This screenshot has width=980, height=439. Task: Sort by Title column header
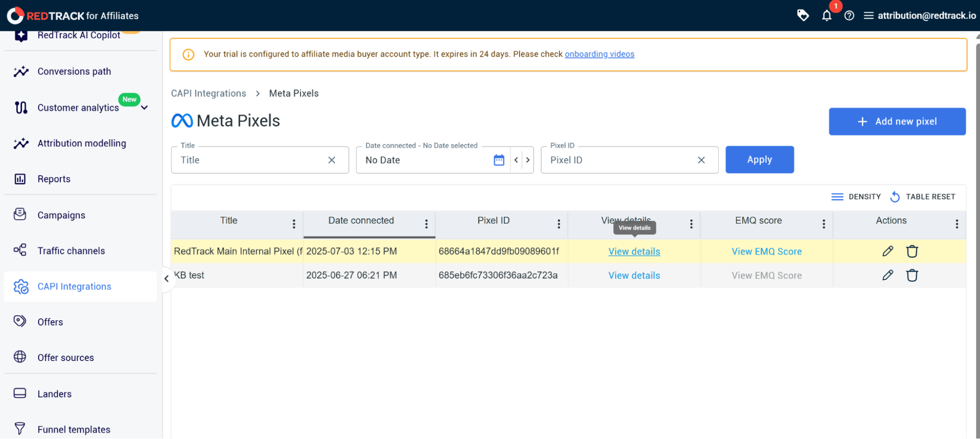[228, 221]
